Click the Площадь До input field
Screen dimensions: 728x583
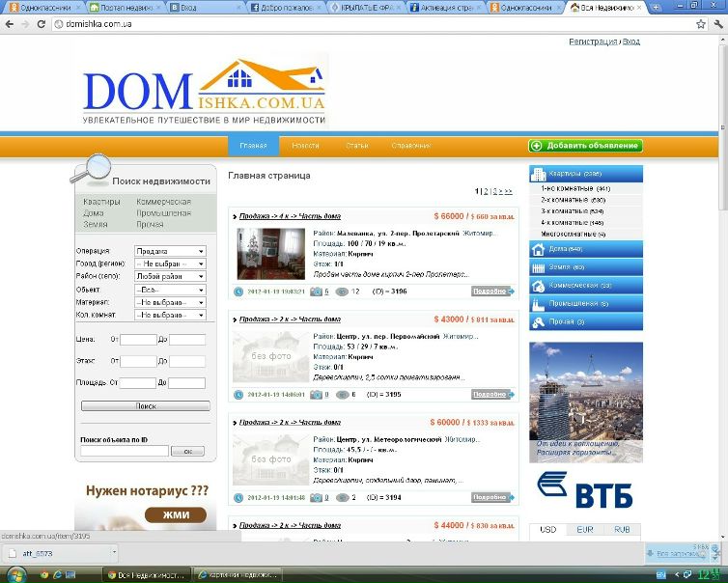186,383
